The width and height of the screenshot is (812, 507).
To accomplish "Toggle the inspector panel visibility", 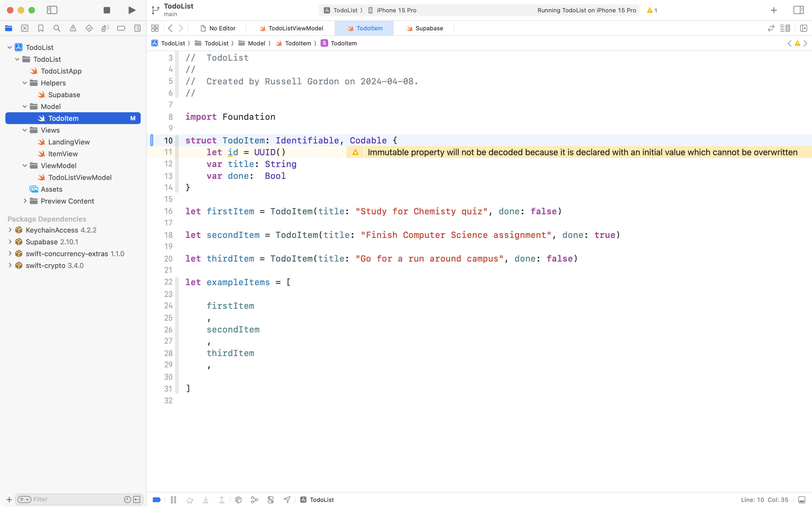I will [x=798, y=10].
